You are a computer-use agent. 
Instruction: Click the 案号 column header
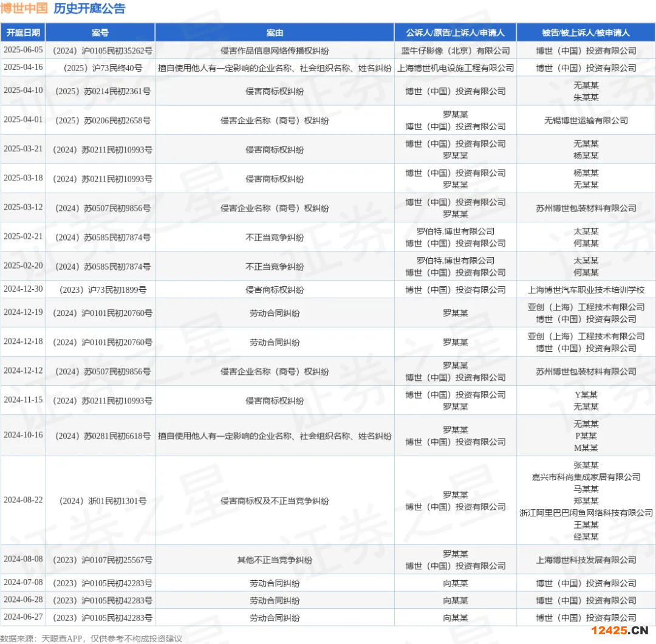(x=100, y=33)
